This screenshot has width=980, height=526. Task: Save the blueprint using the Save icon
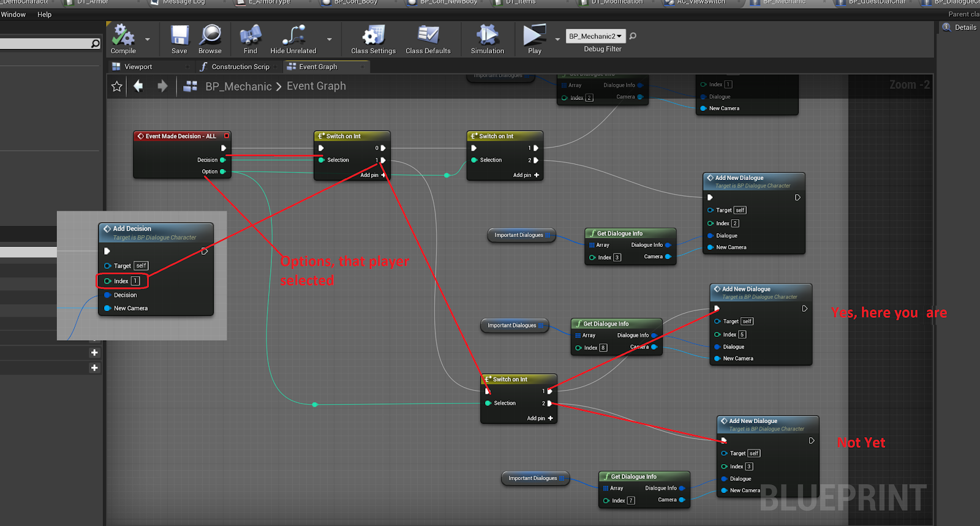(179, 36)
